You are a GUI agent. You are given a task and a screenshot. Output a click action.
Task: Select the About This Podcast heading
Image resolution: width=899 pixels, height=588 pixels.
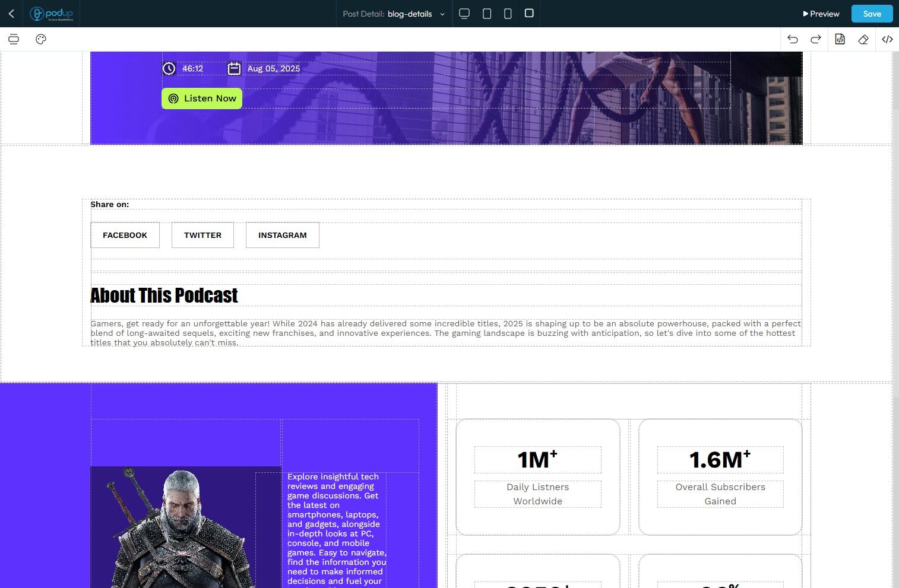164,295
